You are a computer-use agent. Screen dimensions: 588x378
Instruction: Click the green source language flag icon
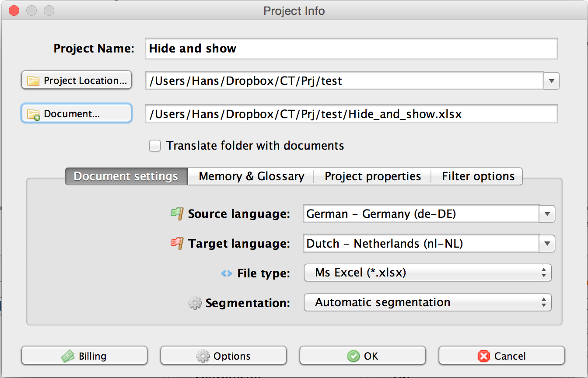point(177,213)
